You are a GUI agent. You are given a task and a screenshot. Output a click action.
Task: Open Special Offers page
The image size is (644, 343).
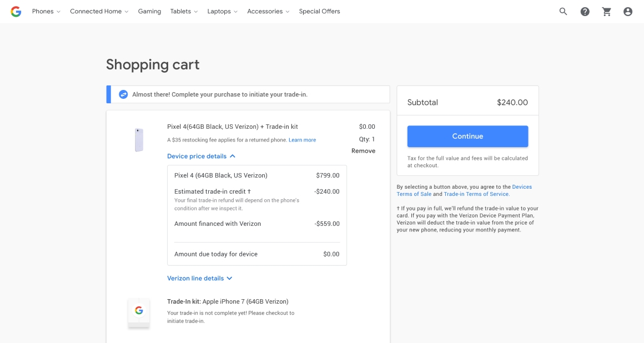pyautogui.click(x=320, y=12)
